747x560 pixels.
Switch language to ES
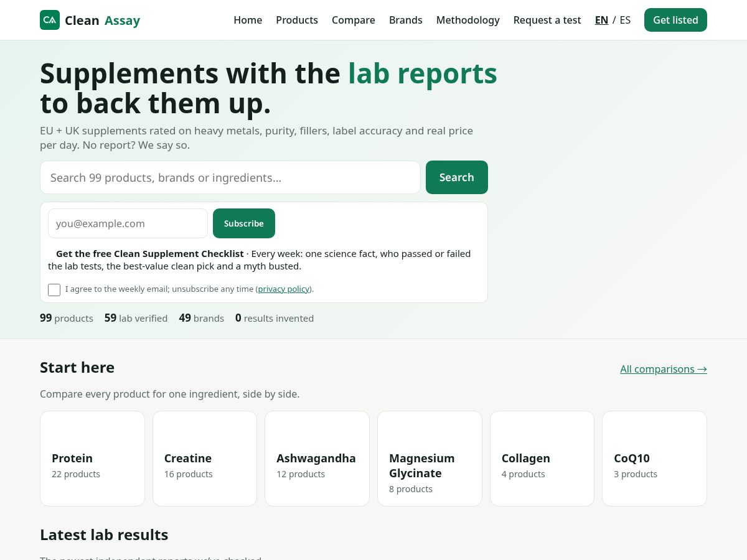(x=625, y=20)
